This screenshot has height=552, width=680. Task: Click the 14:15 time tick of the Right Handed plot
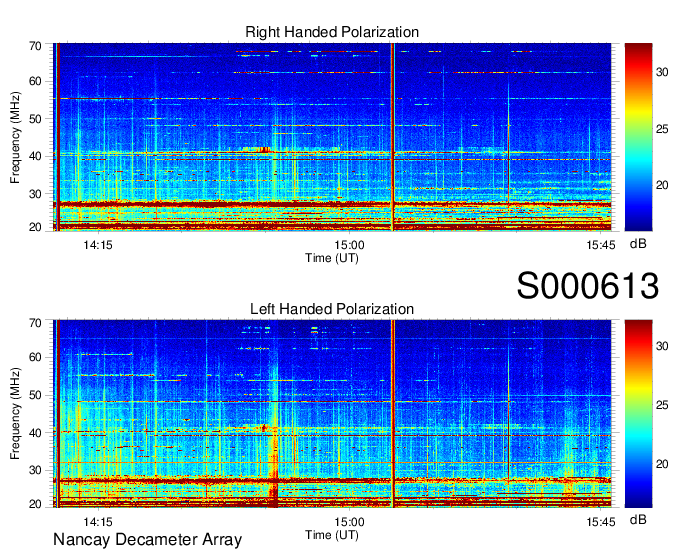(x=98, y=245)
